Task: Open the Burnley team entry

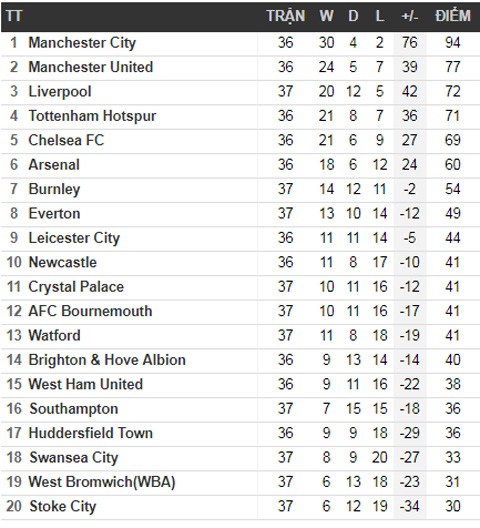Action: tap(54, 189)
